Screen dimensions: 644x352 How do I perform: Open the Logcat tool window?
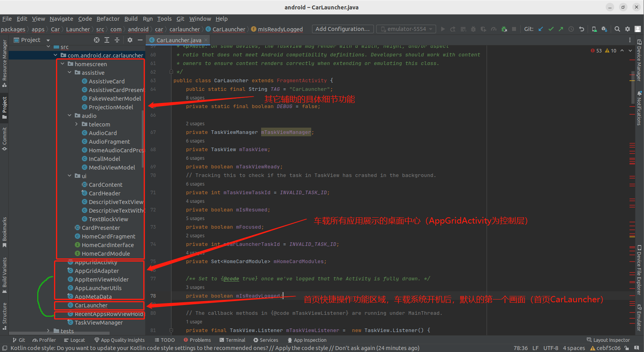point(74,340)
